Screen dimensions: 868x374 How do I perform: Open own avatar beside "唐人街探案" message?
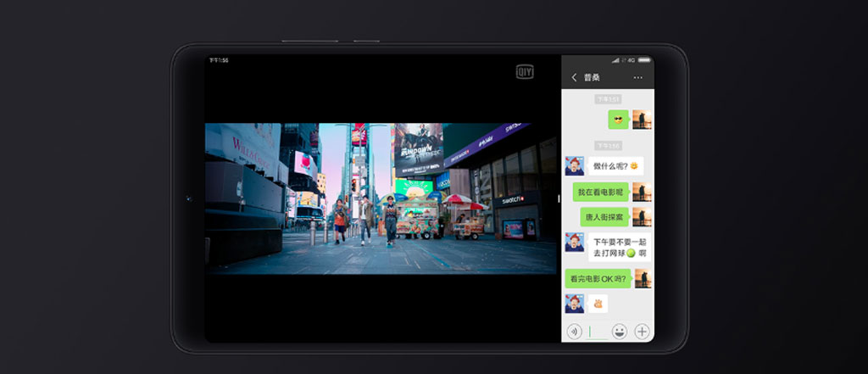(642, 217)
